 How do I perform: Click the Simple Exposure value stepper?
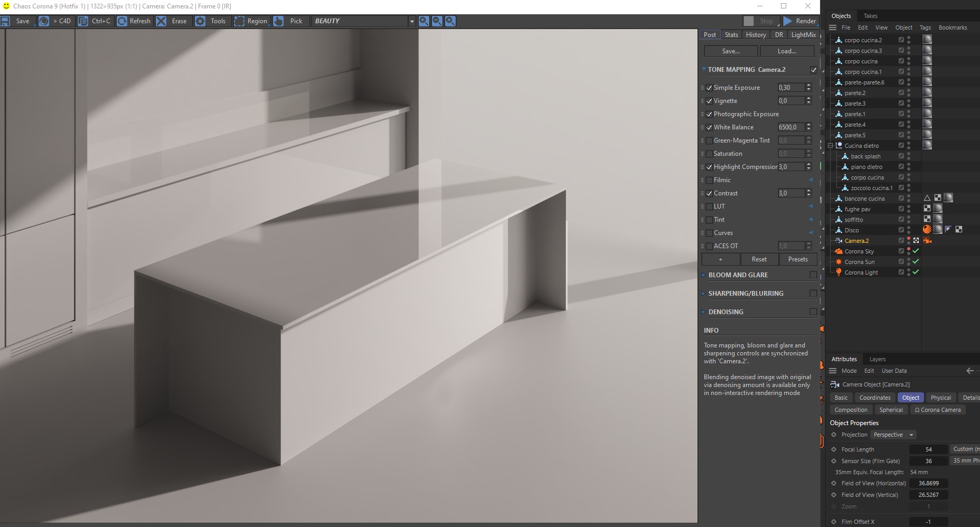808,88
